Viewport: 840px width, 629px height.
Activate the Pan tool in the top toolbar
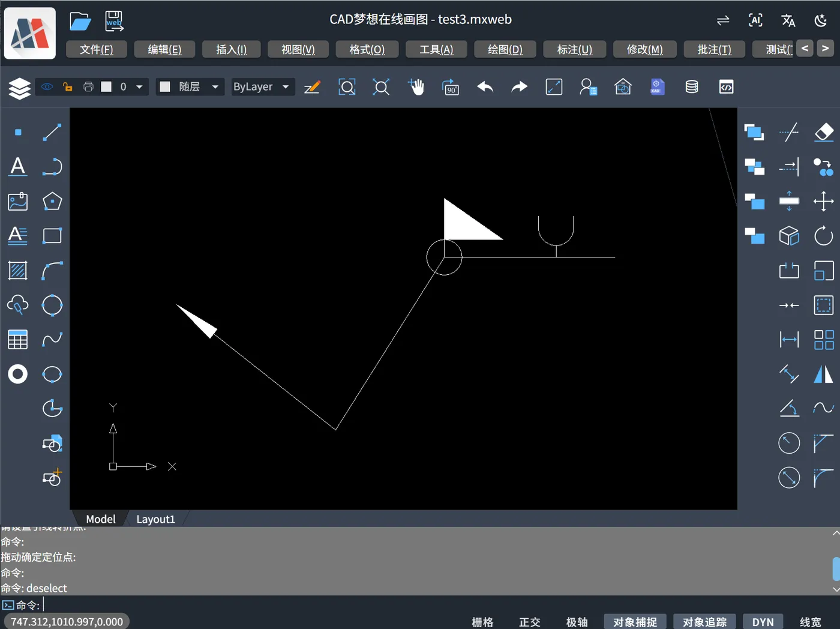[416, 87]
